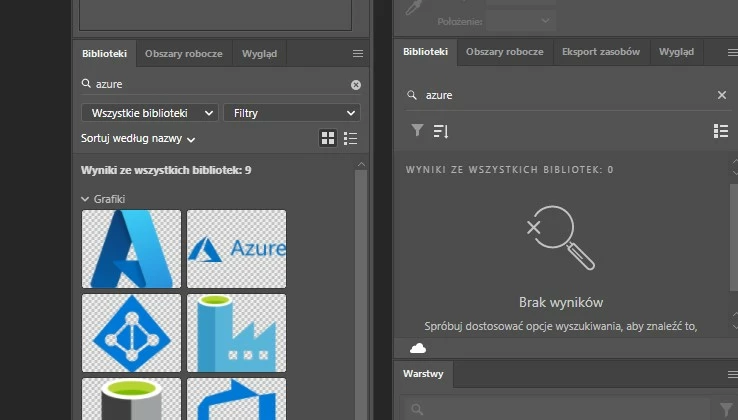Click the layers search field
Viewport: 738px width, 420px height.
555,409
